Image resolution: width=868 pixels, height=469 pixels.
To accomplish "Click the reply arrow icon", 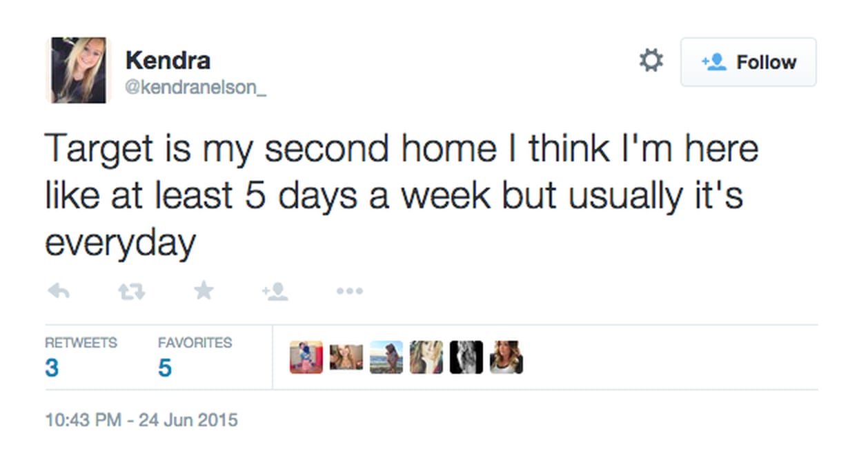I will point(59,292).
